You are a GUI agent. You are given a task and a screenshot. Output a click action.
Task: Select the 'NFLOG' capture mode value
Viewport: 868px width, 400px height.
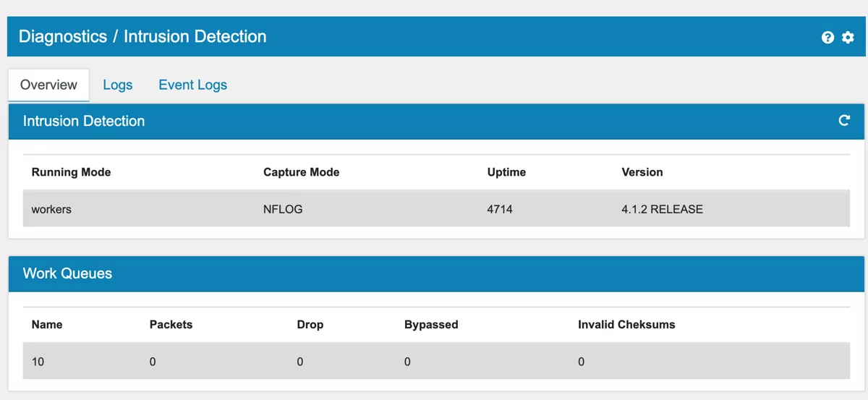[x=283, y=209]
